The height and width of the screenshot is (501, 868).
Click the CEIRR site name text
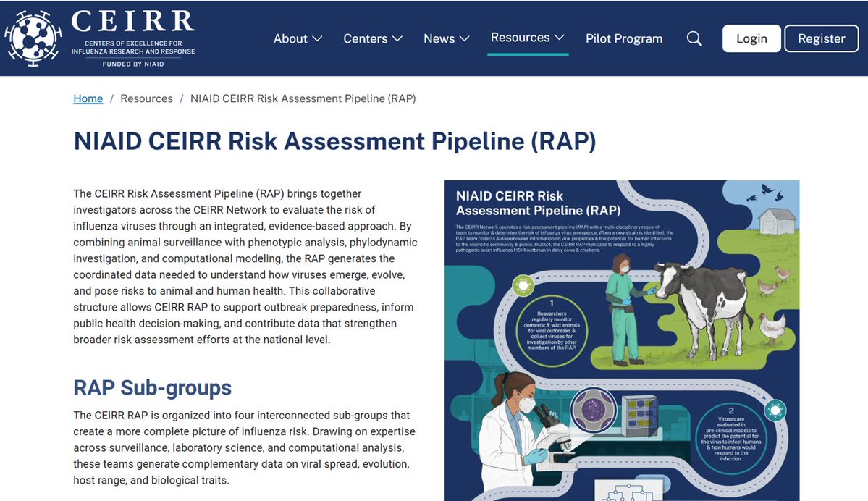(133, 21)
